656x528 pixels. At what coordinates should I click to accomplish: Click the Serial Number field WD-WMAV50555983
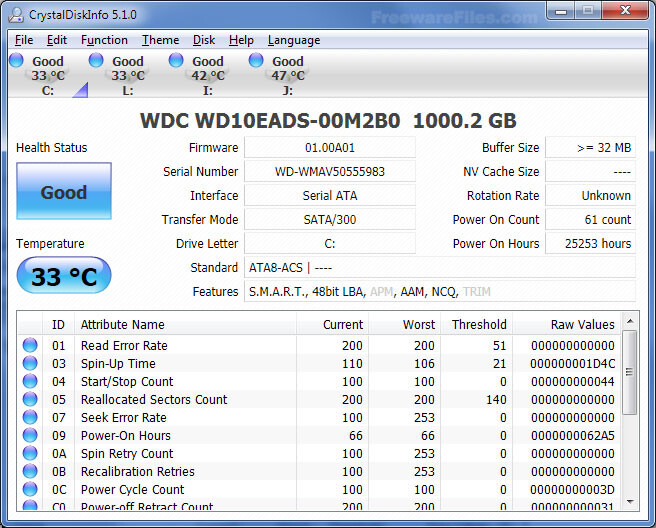tap(330, 172)
